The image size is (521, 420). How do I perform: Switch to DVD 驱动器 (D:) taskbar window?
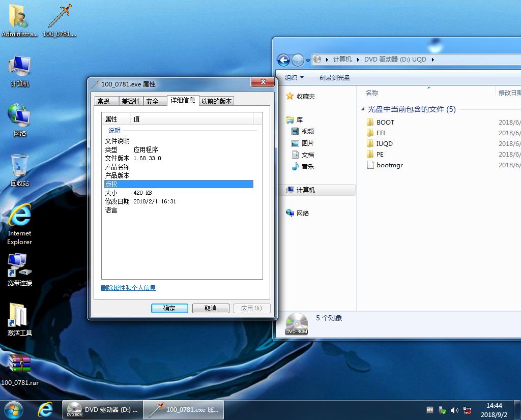(102, 410)
